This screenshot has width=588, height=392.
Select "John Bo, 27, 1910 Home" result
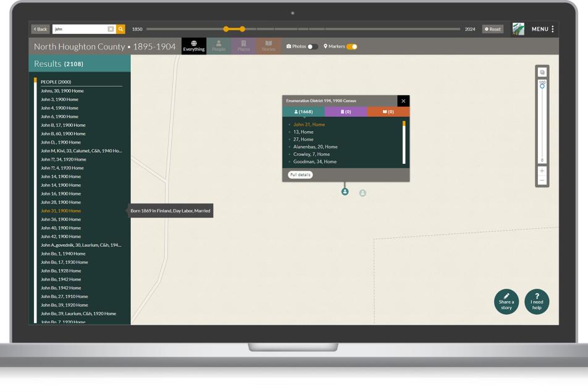[64, 297]
